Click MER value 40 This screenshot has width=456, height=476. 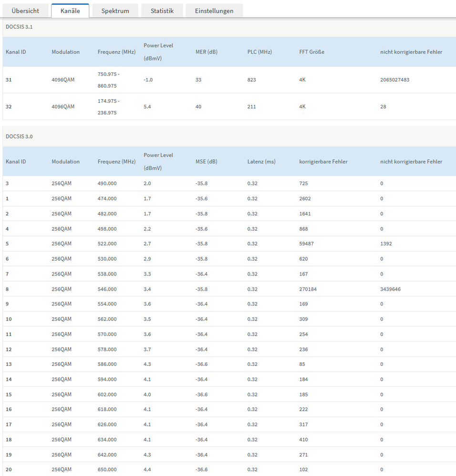(198, 107)
